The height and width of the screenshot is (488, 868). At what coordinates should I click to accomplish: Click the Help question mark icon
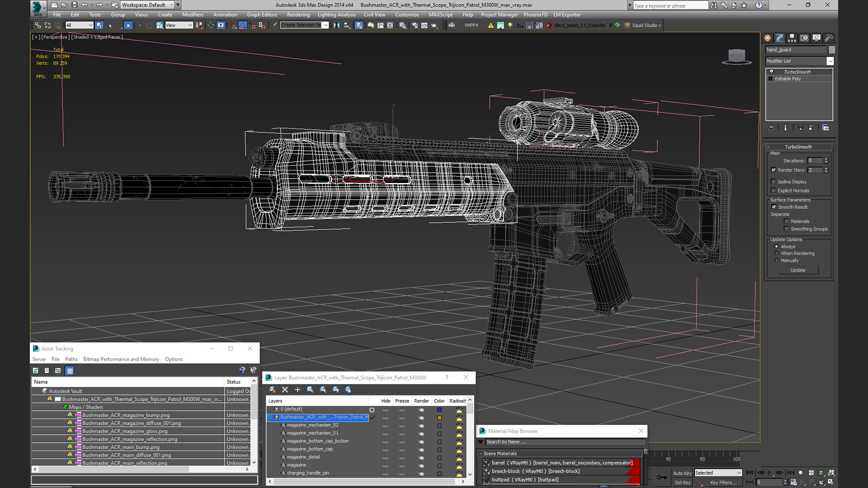(x=759, y=5)
